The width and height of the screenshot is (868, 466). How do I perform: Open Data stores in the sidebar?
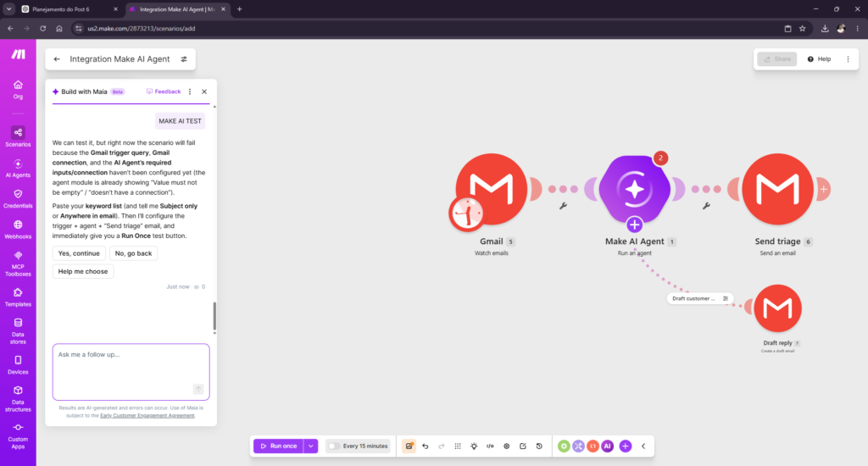point(18,331)
